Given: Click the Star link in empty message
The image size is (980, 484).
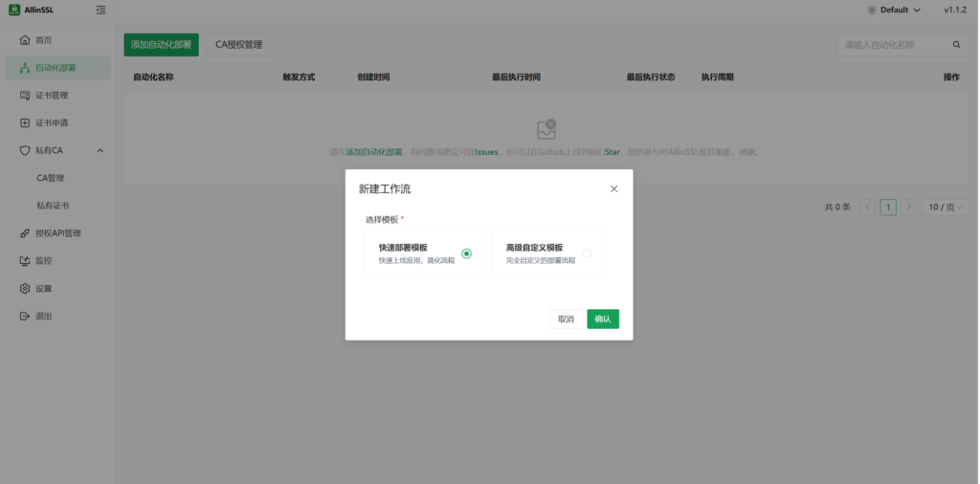Looking at the screenshot, I should (x=612, y=152).
